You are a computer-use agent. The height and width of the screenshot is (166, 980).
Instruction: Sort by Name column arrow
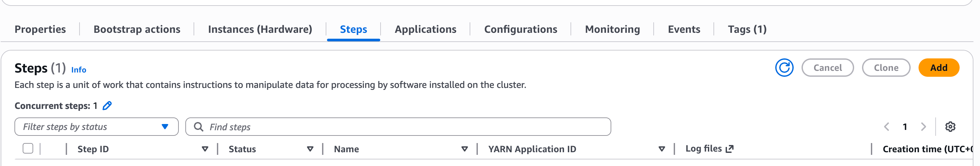pos(464,149)
